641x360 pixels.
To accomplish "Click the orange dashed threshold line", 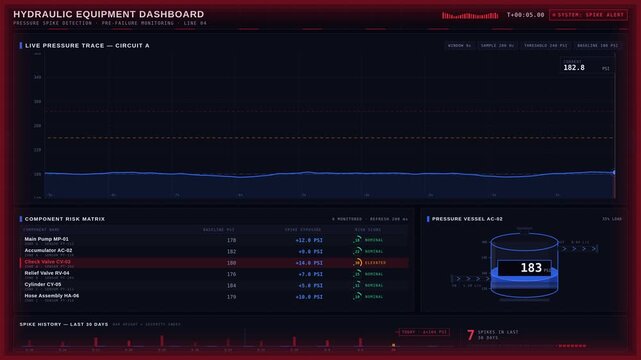I will [330, 138].
